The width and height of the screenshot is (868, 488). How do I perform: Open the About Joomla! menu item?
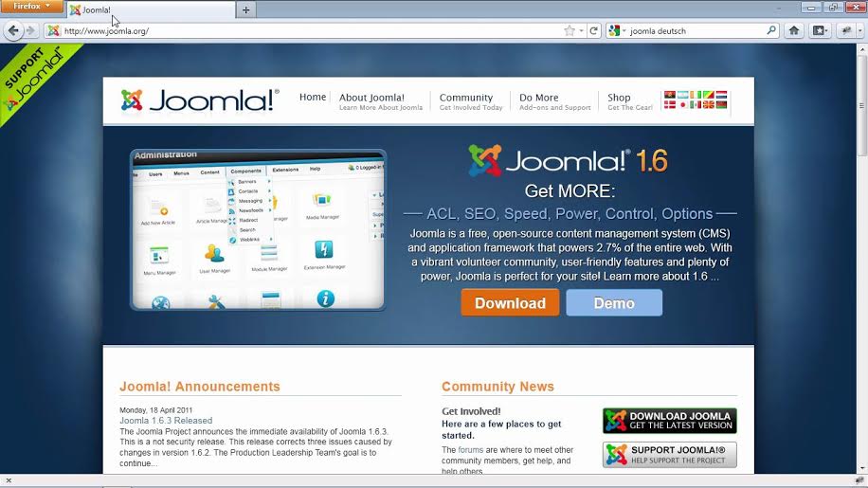(x=380, y=101)
